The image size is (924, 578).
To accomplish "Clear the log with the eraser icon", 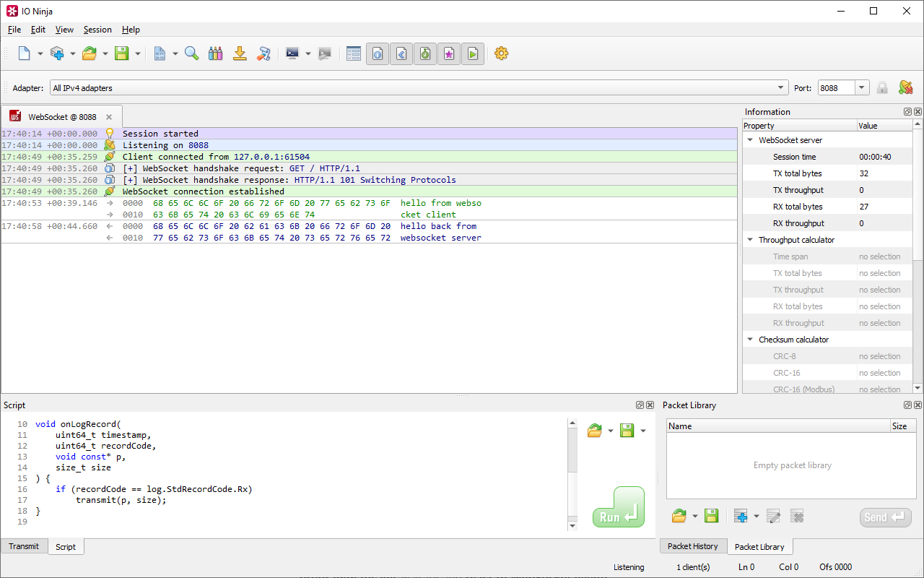I will point(264,53).
